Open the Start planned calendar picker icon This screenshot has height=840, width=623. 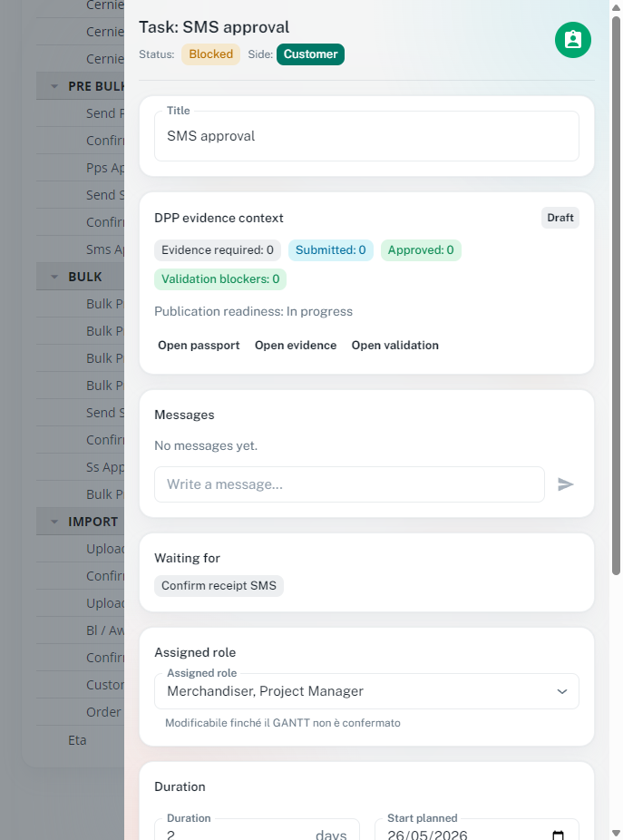click(x=559, y=835)
